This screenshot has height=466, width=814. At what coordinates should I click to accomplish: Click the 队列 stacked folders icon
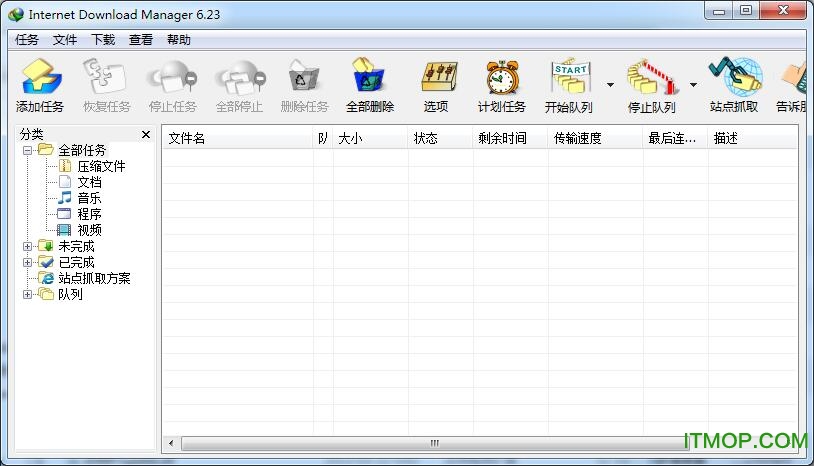[46, 294]
